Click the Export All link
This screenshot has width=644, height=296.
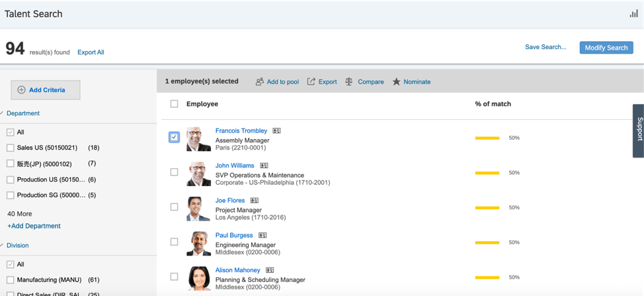click(91, 52)
